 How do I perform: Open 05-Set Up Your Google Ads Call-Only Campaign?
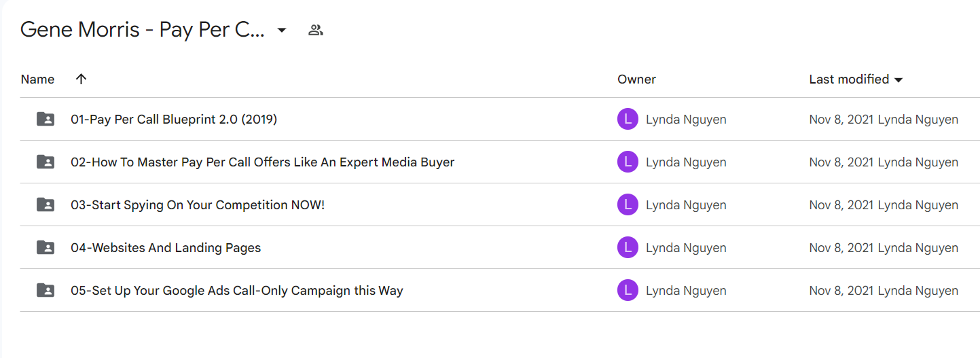[237, 291]
